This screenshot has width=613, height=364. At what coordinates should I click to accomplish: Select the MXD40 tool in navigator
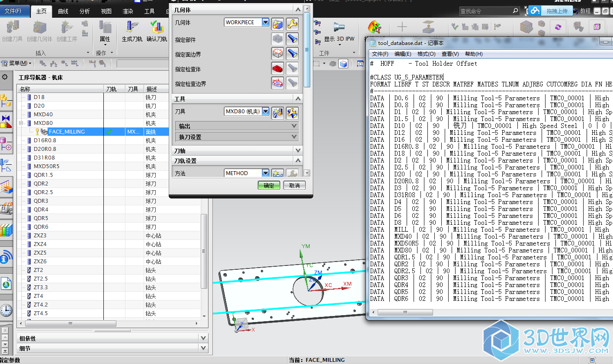coord(43,115)
